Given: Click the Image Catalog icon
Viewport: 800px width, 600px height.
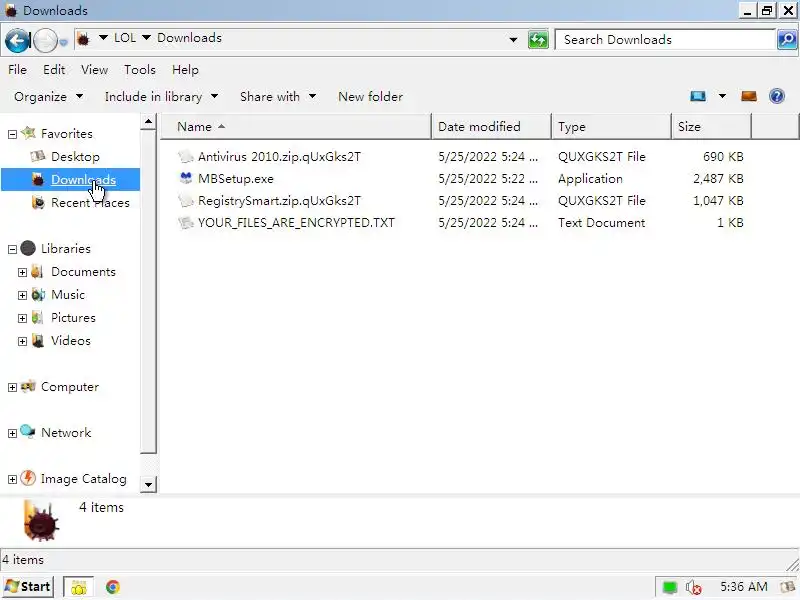Looking at the screenshot, I should 28,478.
